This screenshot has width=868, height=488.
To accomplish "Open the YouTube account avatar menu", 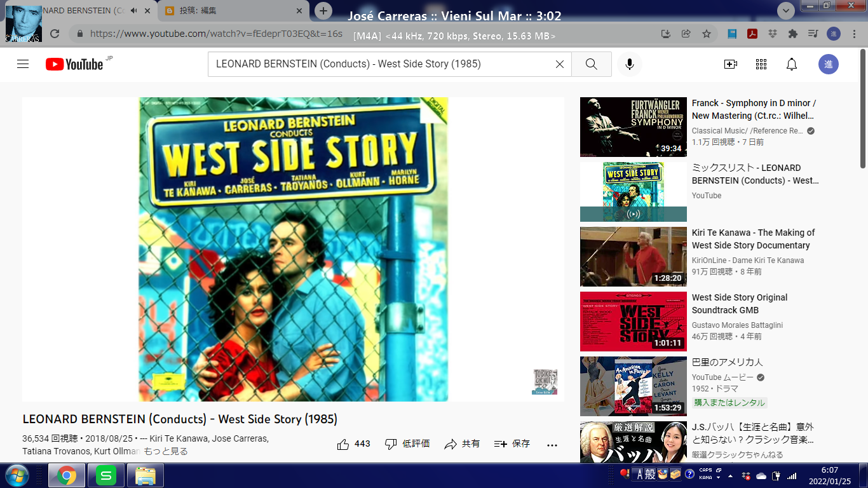I will [829, 64].
